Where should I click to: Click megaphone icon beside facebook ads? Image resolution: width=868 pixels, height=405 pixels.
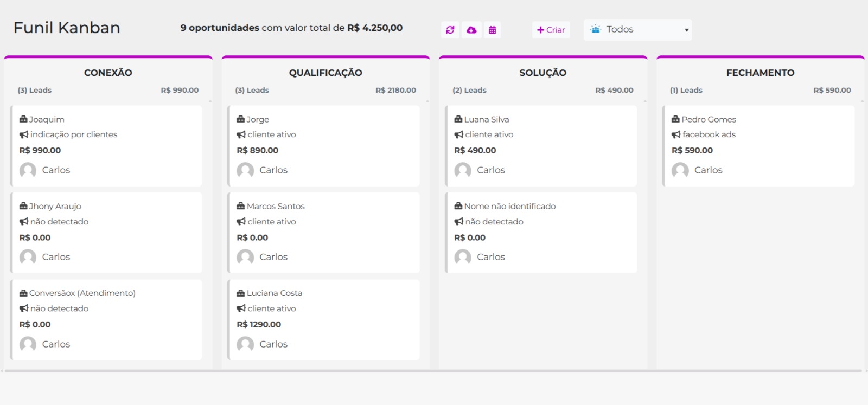click(x=675, y=134)
